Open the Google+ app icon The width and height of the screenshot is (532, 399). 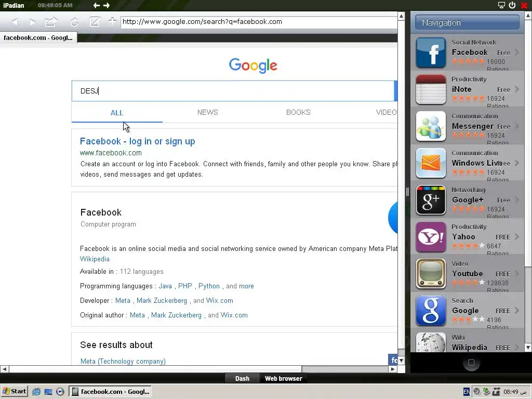click(x=431, y=200)
